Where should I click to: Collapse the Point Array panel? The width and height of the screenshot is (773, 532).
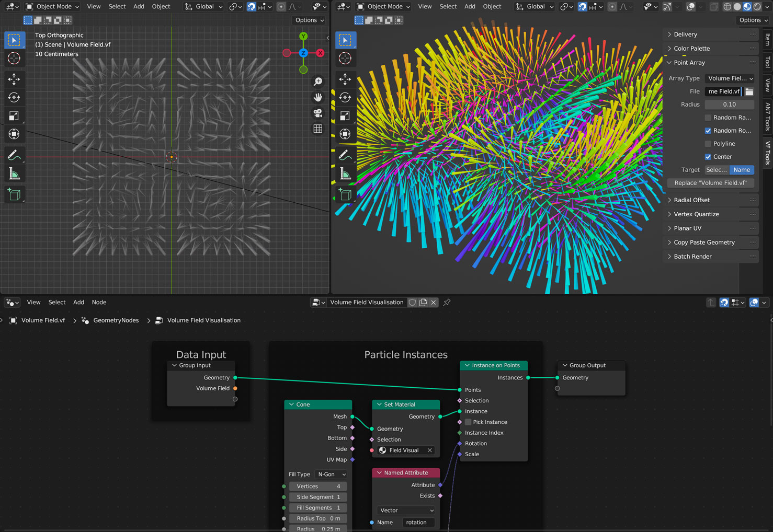click(689, 63)
